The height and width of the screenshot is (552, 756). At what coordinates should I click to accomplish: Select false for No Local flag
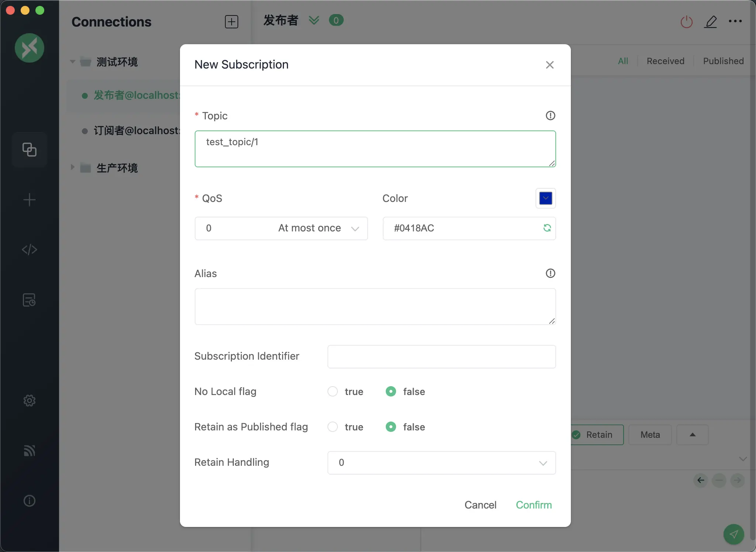[x=391, y=391]
